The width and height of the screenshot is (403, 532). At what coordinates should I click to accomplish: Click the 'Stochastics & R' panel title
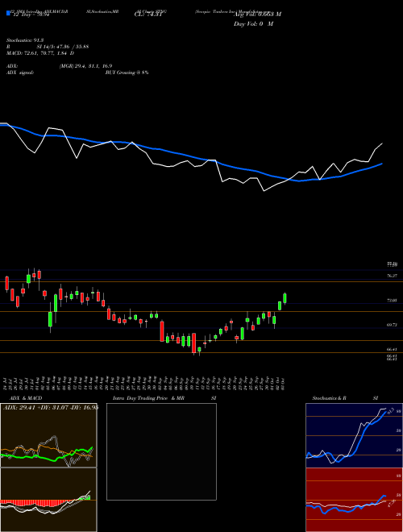(x=330, y=398)
